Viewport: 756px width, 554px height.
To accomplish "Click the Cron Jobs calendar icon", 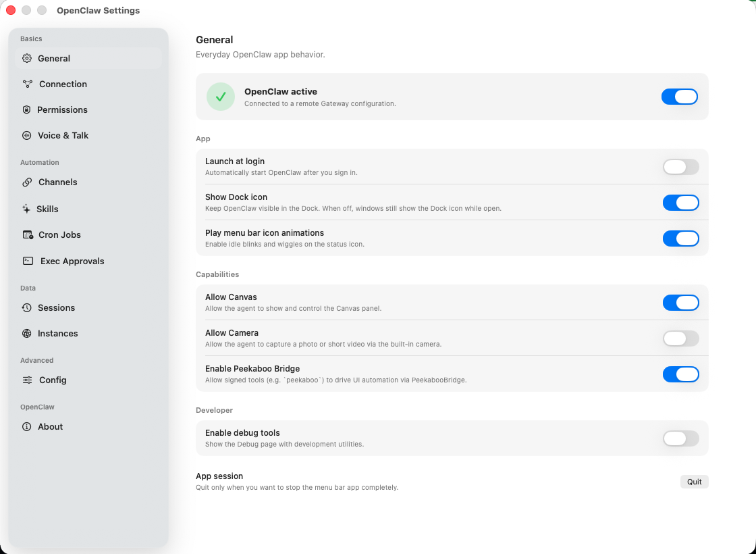I will pos(28,235).
